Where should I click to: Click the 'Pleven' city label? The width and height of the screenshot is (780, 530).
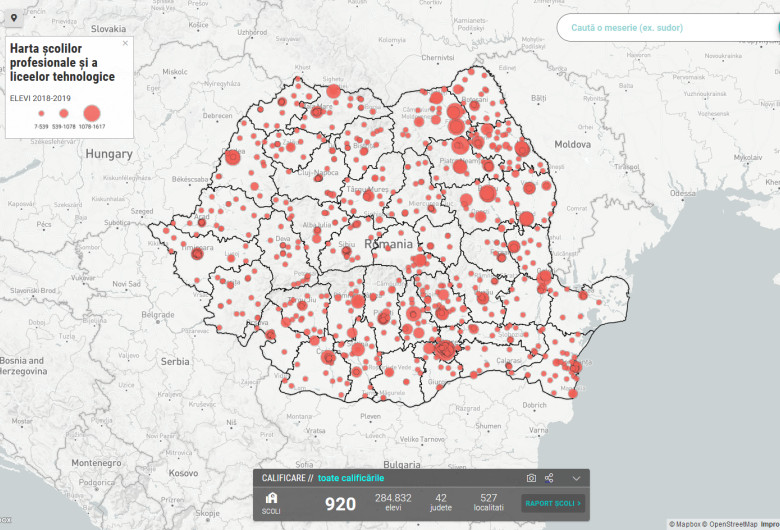pyautogui.click(x=370, y=416)
